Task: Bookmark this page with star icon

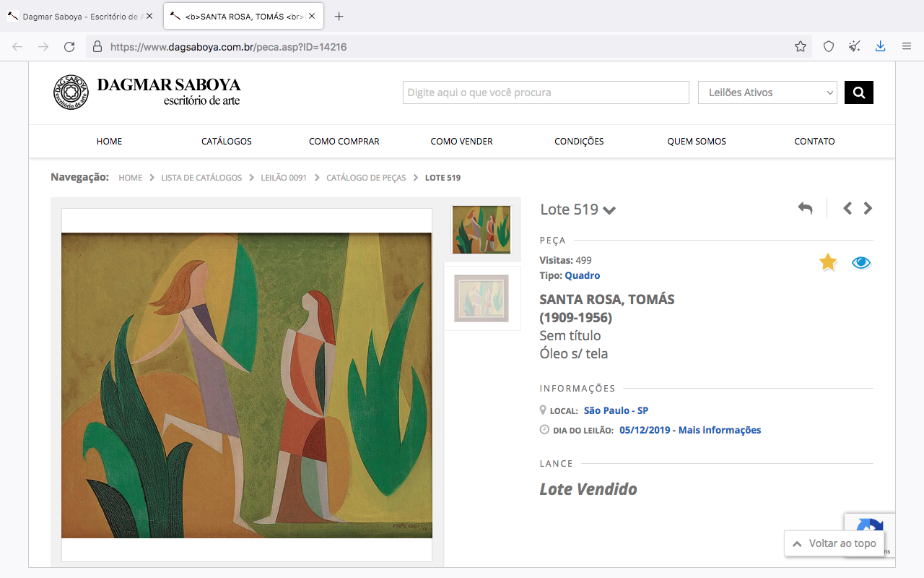Action: point(801,46)
